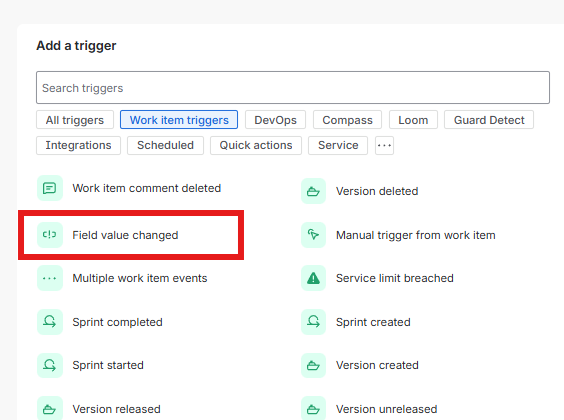Add the Sprint created trigger

click(x=356, y=322)
